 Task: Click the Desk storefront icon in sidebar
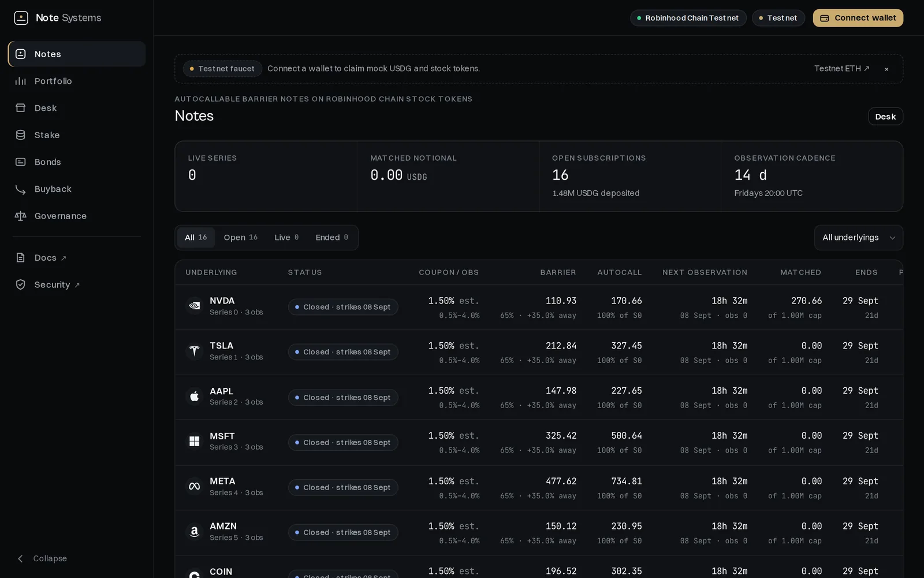tap(21, 108)
